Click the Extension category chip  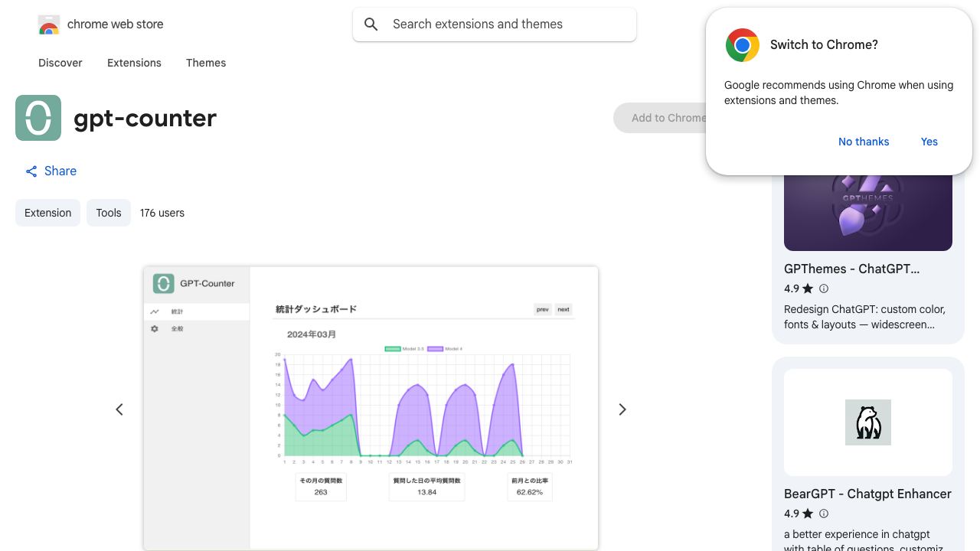(x=47, y=213)
